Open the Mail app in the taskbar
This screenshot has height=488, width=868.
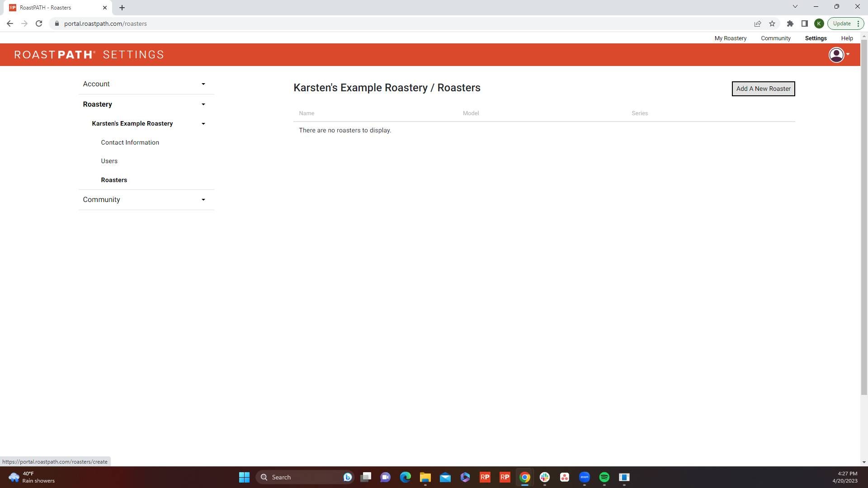click(x=445, y=477)
